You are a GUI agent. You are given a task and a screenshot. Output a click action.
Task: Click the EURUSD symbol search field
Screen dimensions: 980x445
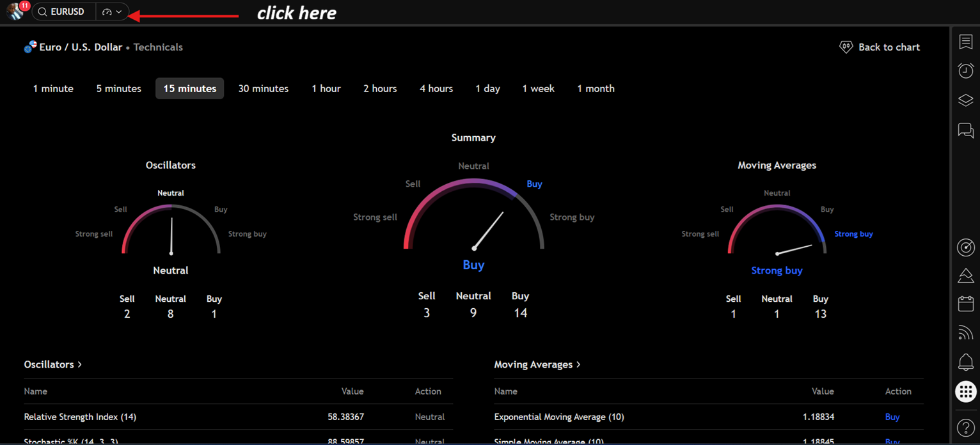click(64, 12)
